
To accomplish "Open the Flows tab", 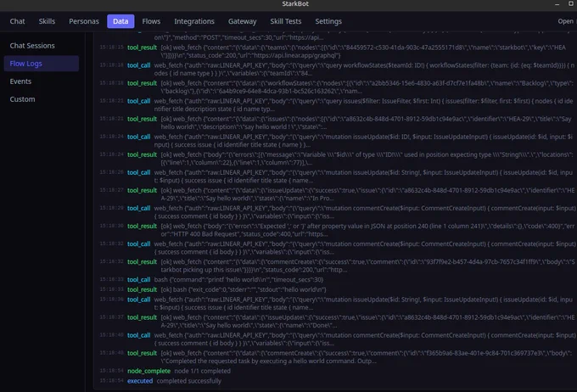I will click(151, 21).
